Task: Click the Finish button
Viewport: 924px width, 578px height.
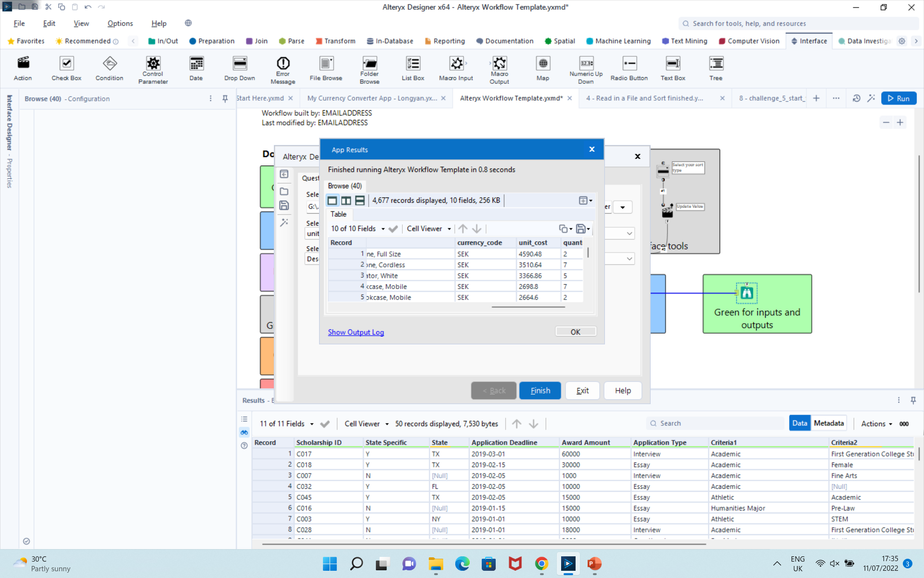Action: pos(540,391)
